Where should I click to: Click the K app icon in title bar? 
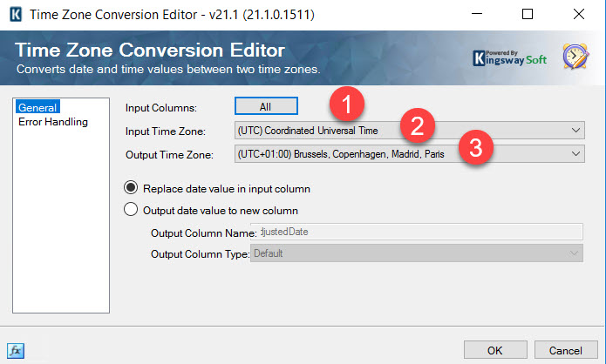16,15
